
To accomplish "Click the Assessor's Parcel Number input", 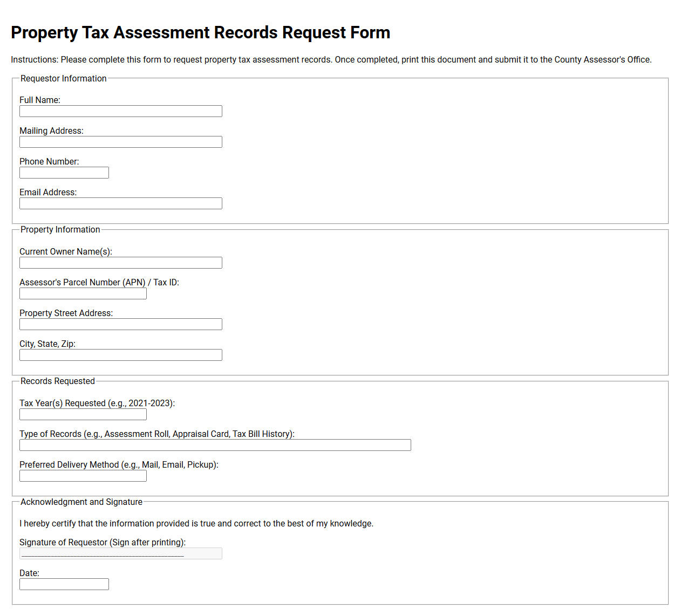I will 83,293.
